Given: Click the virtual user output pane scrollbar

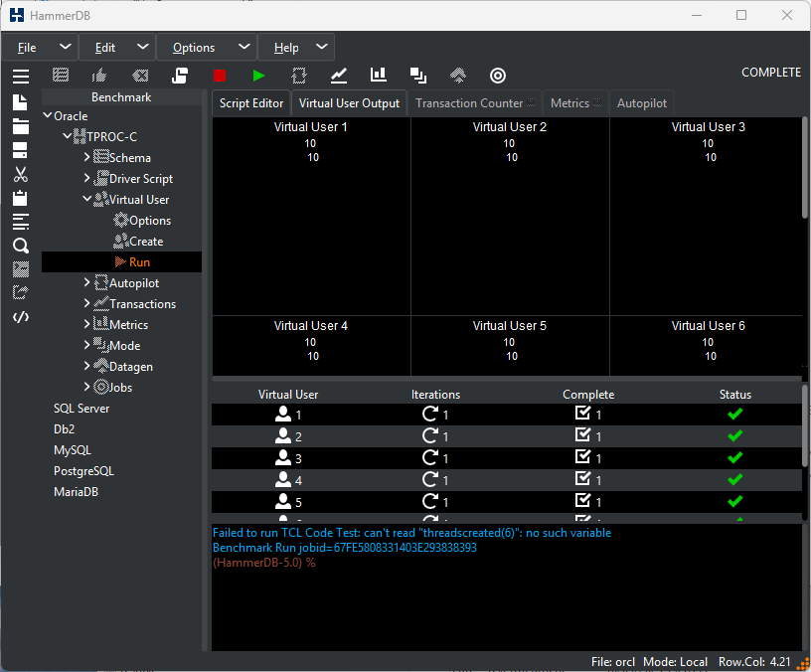Looking at the screenshot, I should 805,168.
